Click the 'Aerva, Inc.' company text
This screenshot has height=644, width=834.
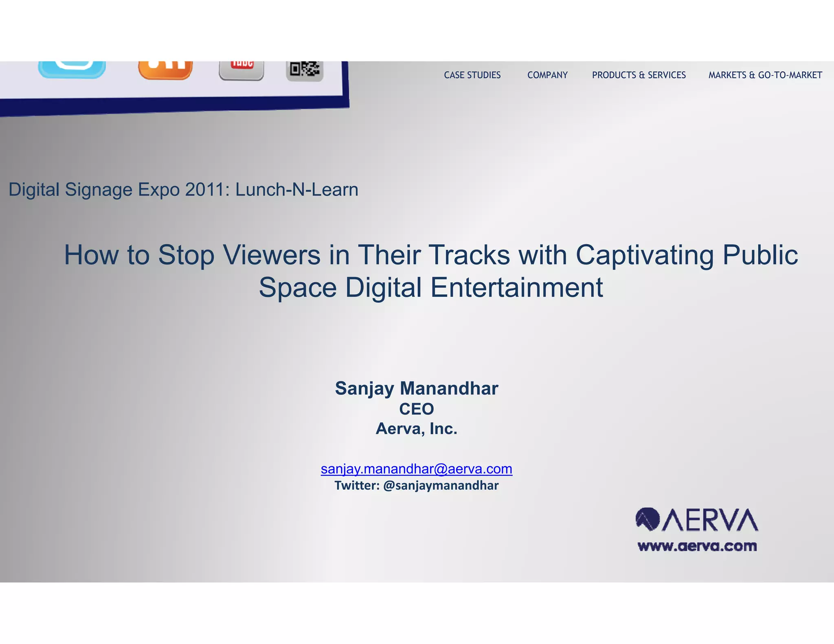(x=416, y=429)
